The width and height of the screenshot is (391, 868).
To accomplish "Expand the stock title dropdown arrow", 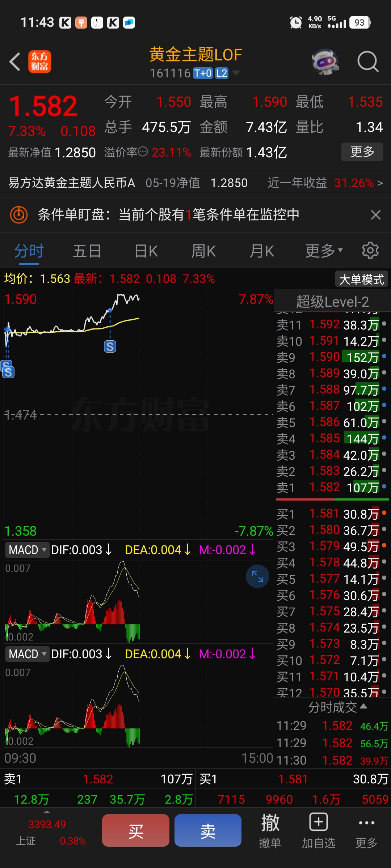I will tap(236, 73).
